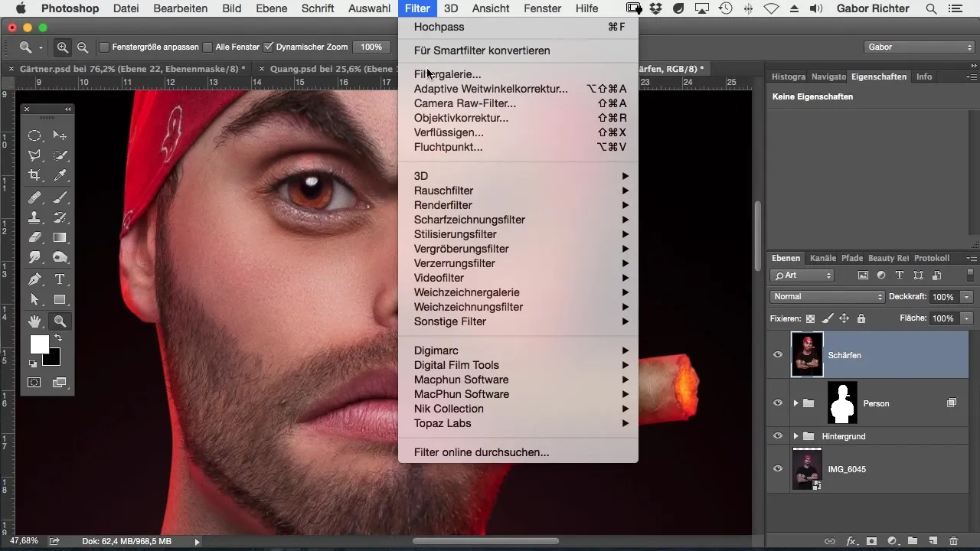Image resolution: width=980 pixels, height=551 pixels.
Task: Add a layer mask
Action: pos(871,541)
